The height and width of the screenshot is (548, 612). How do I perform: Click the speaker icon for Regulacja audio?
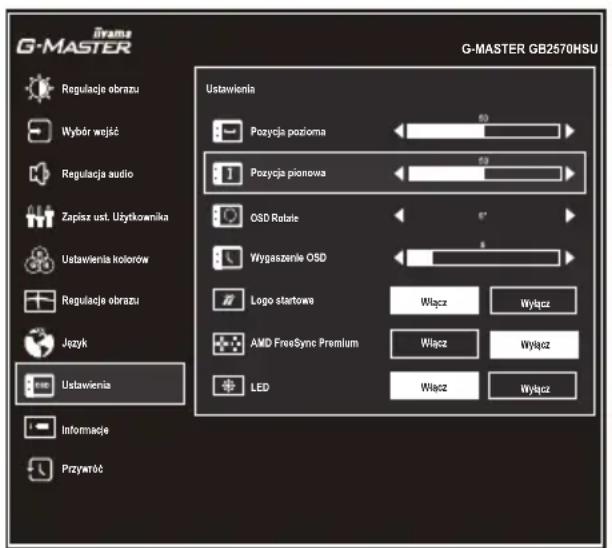click(39, 174)
